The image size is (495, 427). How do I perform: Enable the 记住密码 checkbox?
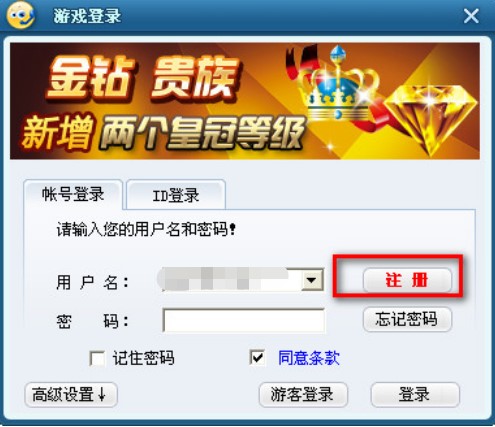(x=97, y=359)
